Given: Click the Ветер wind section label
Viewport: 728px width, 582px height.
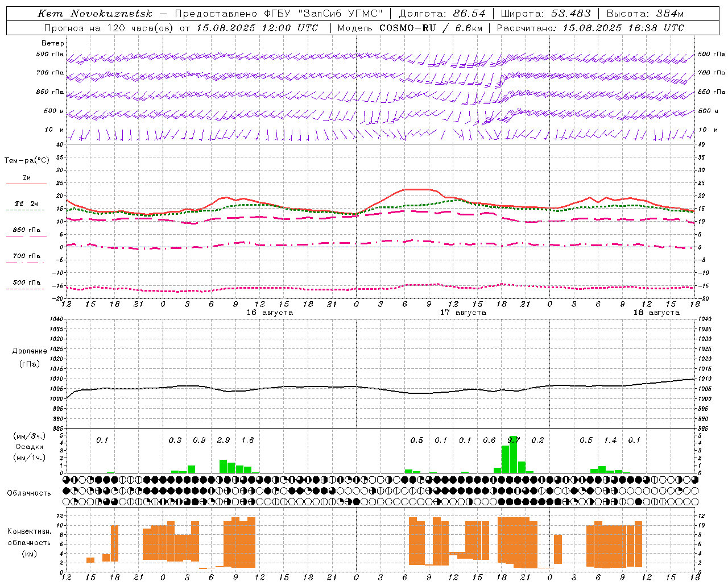Looking at the screenshot, I should click(x=53, y=43).
